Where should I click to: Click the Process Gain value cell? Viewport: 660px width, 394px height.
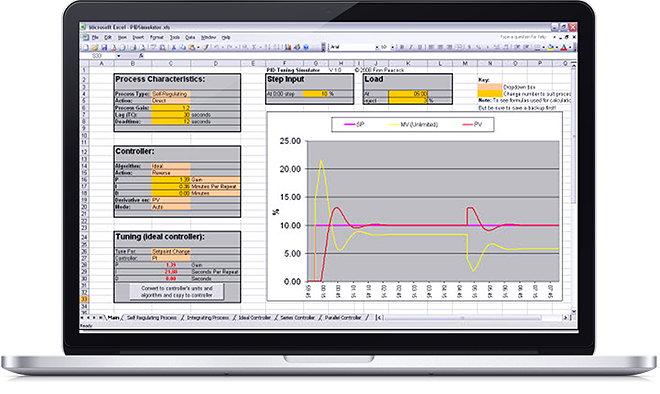point(171,108)
